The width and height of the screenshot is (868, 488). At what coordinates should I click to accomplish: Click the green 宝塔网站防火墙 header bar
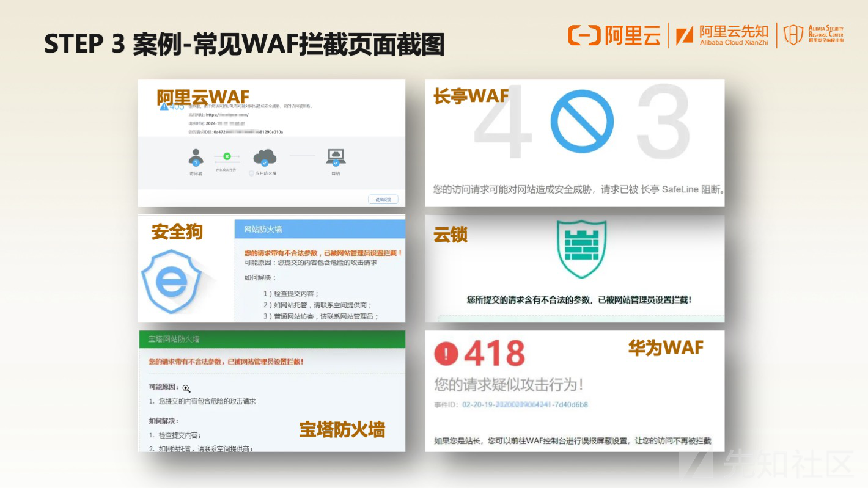point(272,340)
